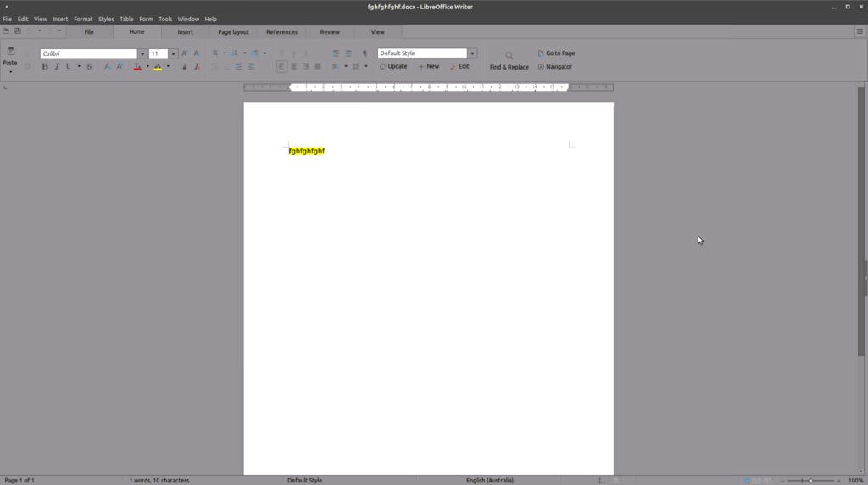
Task: Switch to the Page layout tab
Action: 233,32
